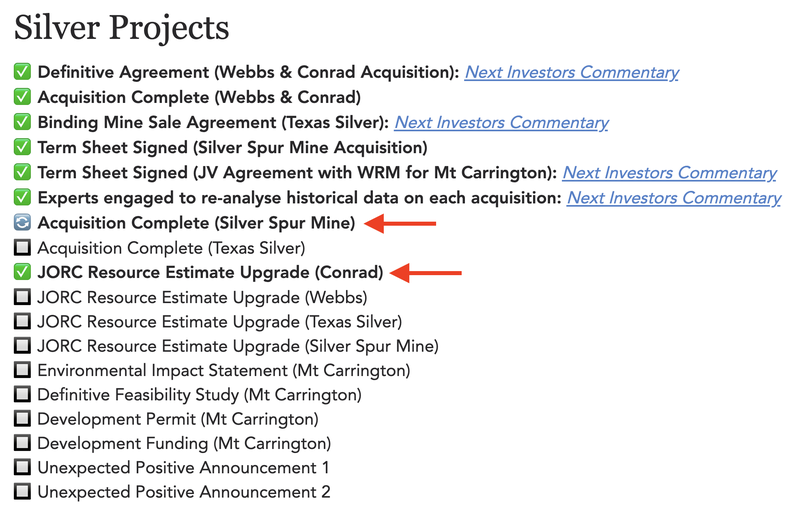The height and width of the screenshot is (513, 800).
Task: Open Next Investors Commentary link for Texas Silver sale
Action: tap(502, 123)
